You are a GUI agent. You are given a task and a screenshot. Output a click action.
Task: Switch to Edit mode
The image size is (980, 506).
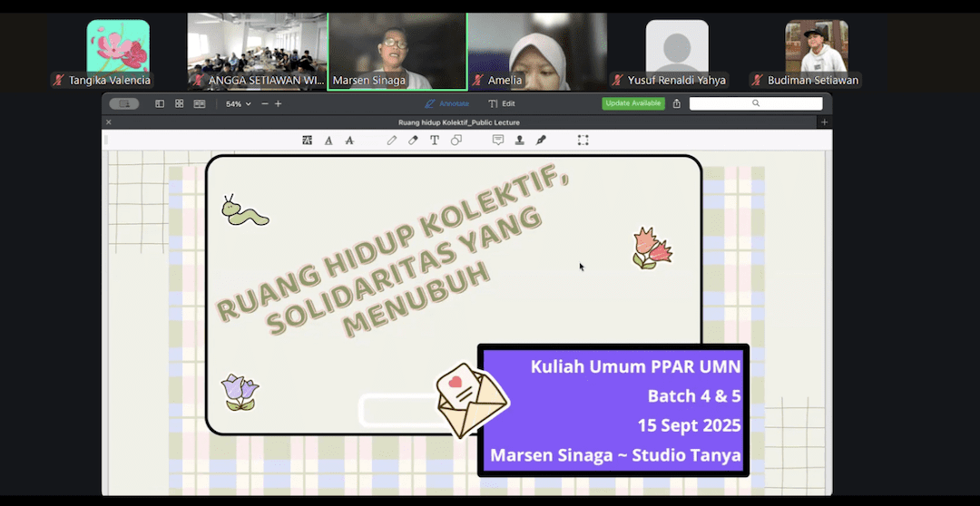pos(502,104)
